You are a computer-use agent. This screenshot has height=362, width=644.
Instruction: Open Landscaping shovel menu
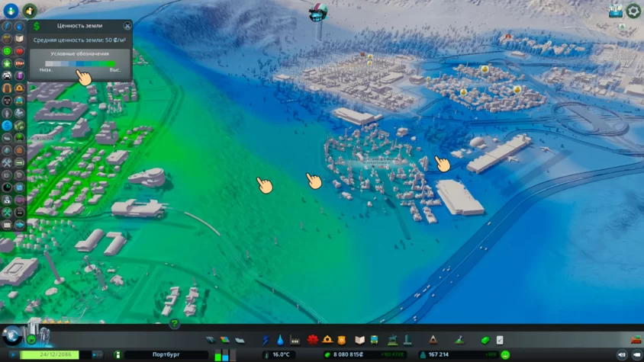point(459,340)
